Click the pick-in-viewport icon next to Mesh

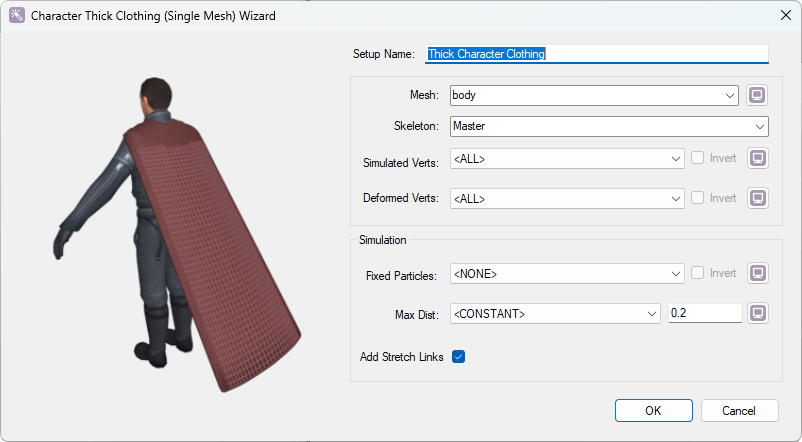click(757, 95)
